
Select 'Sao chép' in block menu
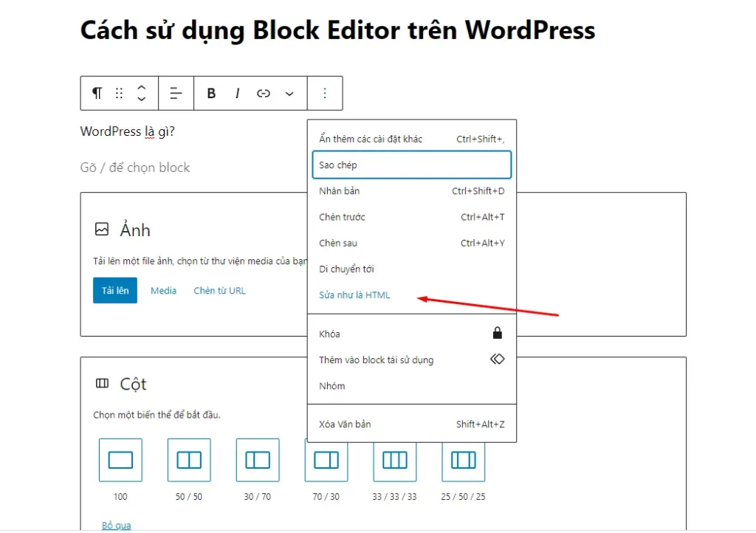[412, 165]
